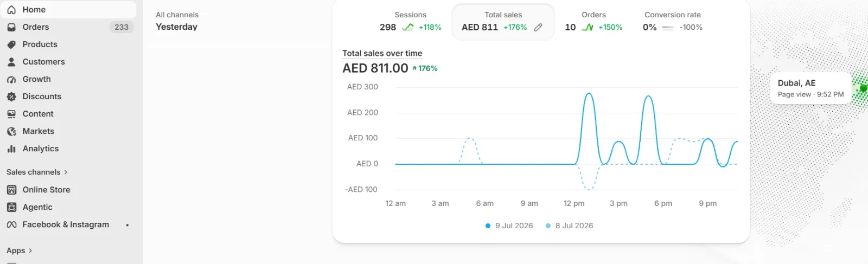
Task: Switch to the Orders metric tab
Action: point(593,22)
